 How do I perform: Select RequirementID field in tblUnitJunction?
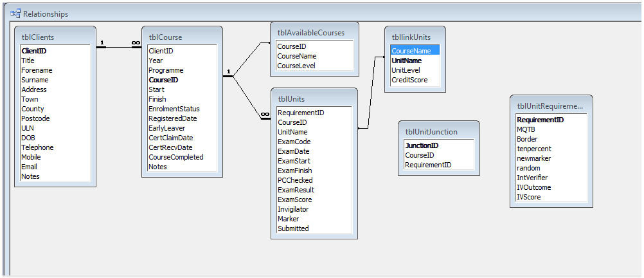438,165
